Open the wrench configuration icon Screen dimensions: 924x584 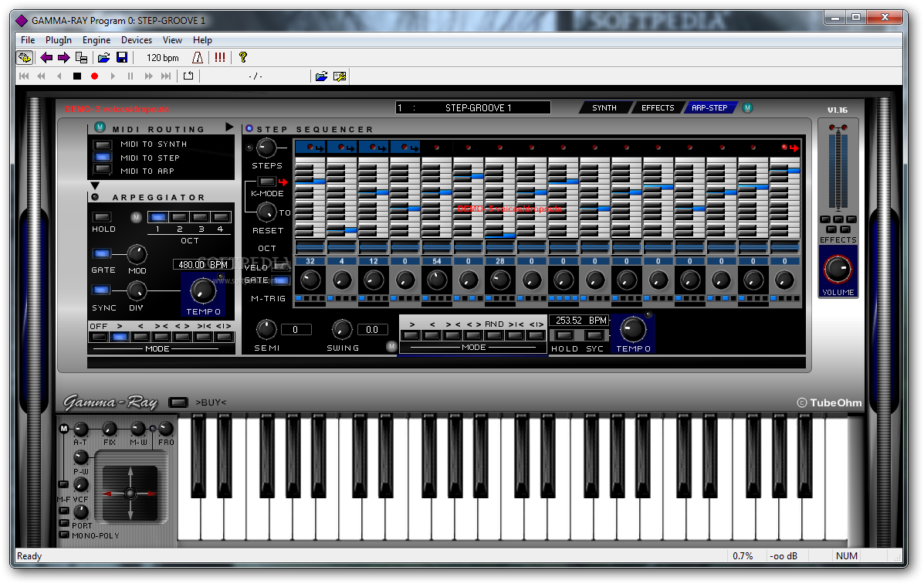click(x=340, y=76)
